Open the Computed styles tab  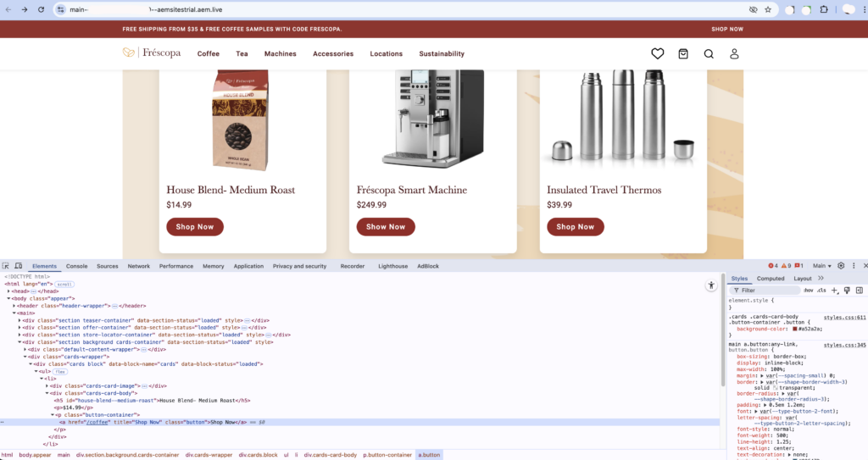point(771,278)
